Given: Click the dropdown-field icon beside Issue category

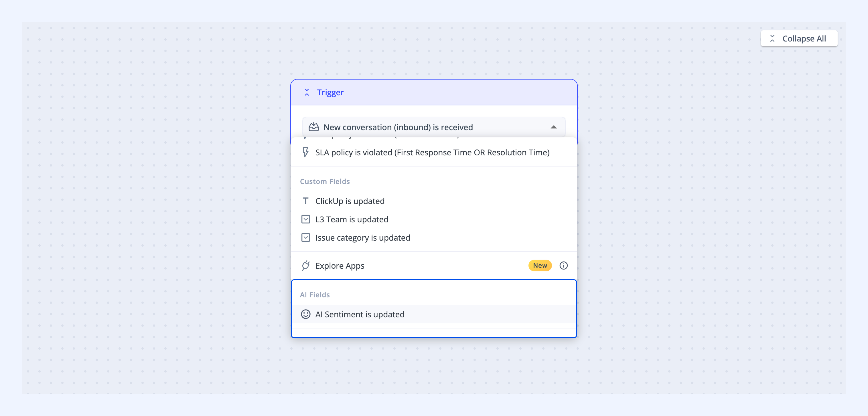Looking at the screenshot, I should point(305,237).
